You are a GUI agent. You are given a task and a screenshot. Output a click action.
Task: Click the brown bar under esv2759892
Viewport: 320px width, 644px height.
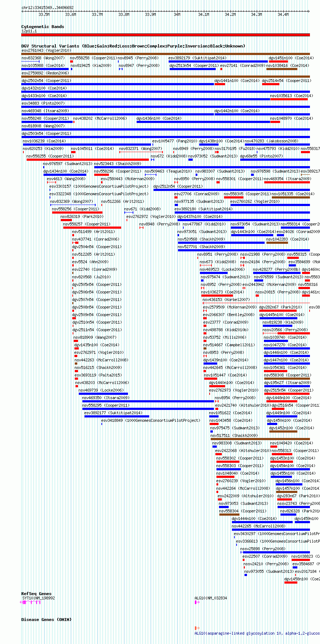tap(165, 77)
